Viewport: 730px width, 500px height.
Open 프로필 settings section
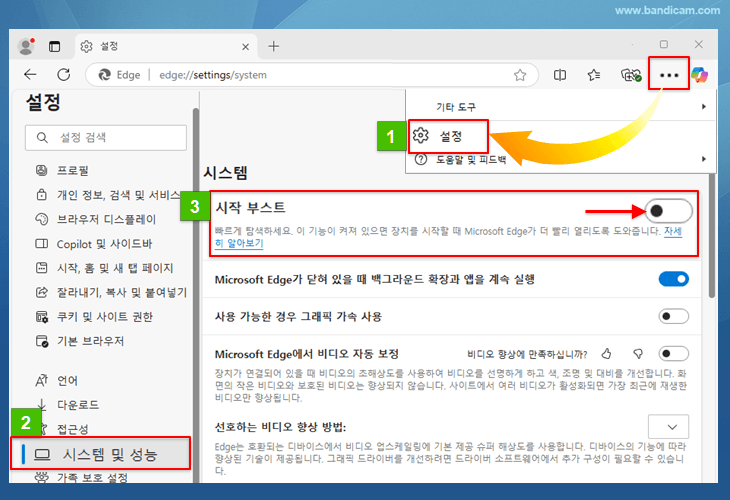[72, 170]
